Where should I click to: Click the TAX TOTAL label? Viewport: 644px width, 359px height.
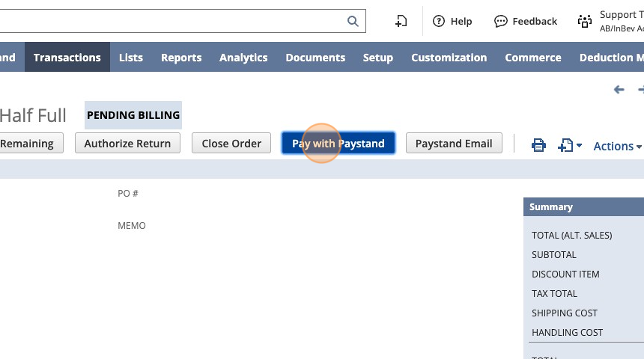(554, 293)
